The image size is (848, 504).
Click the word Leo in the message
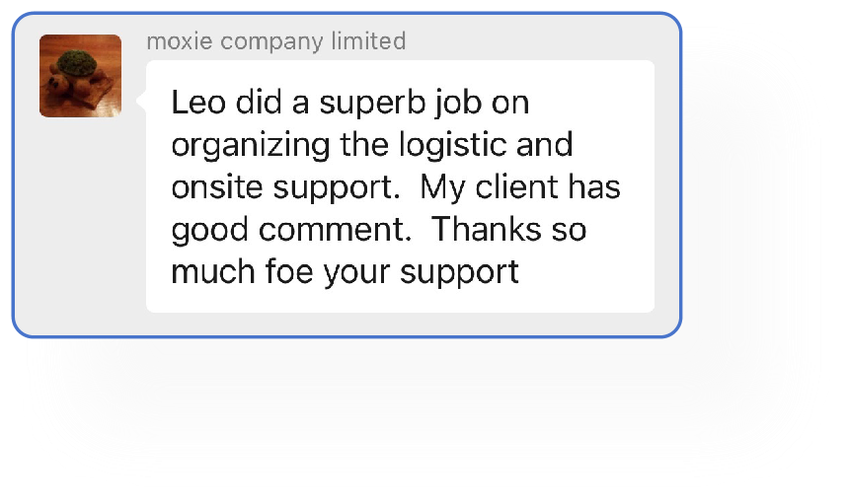point(198,103)
